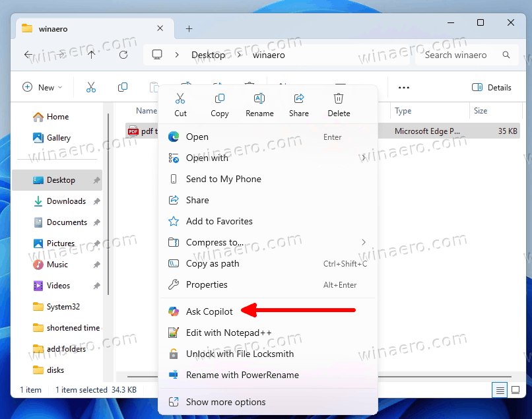The height and width of the screenshot is (419, 532).
Task: Open shortened time folder in sidebar
Action: (x=57, y=328)
